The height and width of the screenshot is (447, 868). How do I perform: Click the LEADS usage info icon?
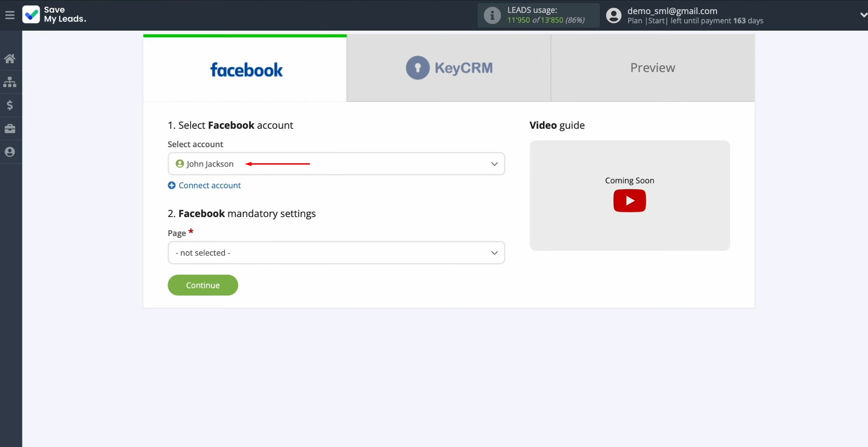tap(492, 15)
